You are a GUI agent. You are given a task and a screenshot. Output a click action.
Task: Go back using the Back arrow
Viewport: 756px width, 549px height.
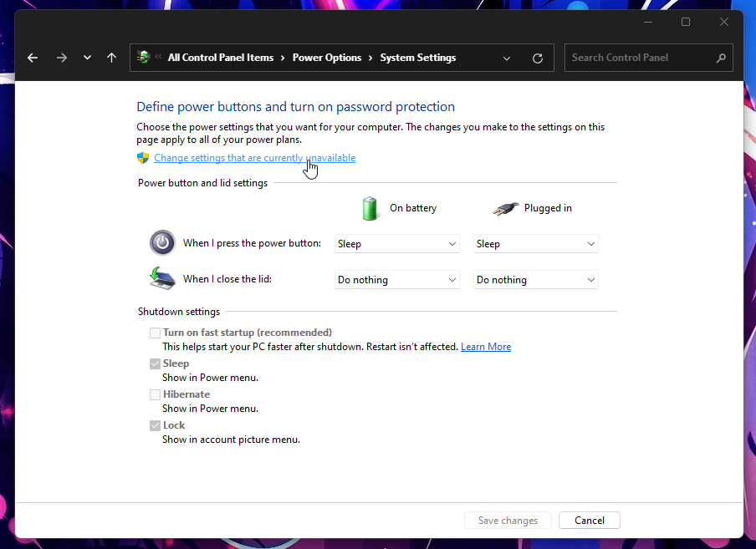[x=33, y=58]
